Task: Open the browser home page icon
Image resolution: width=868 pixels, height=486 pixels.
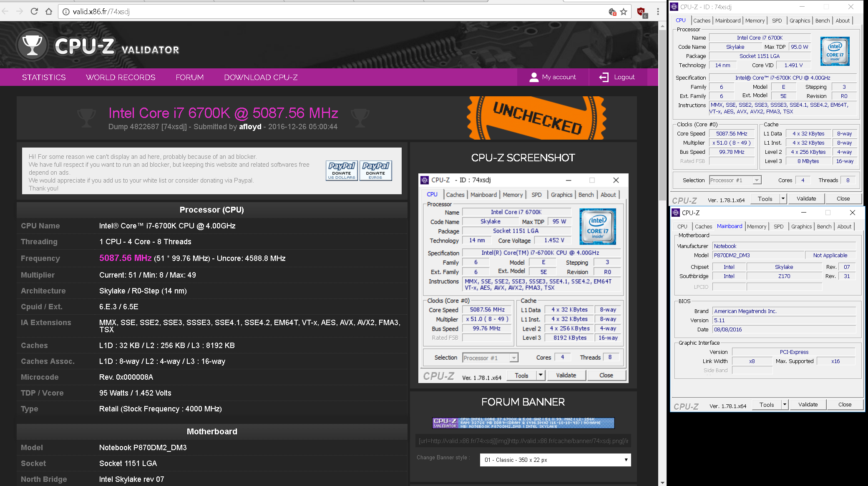Action: tap(49, 11)
